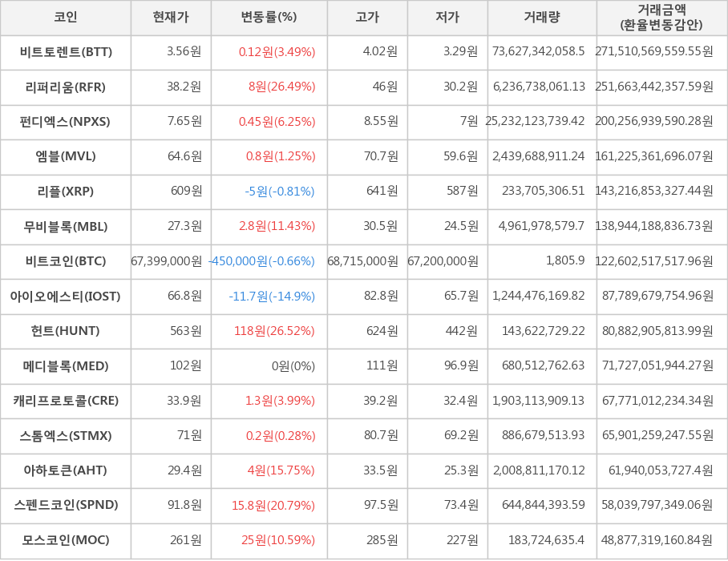Click the 코인 column header
The width and height of the screenshot is (728, 561).
pyautogui.click(x=66, y=18)
